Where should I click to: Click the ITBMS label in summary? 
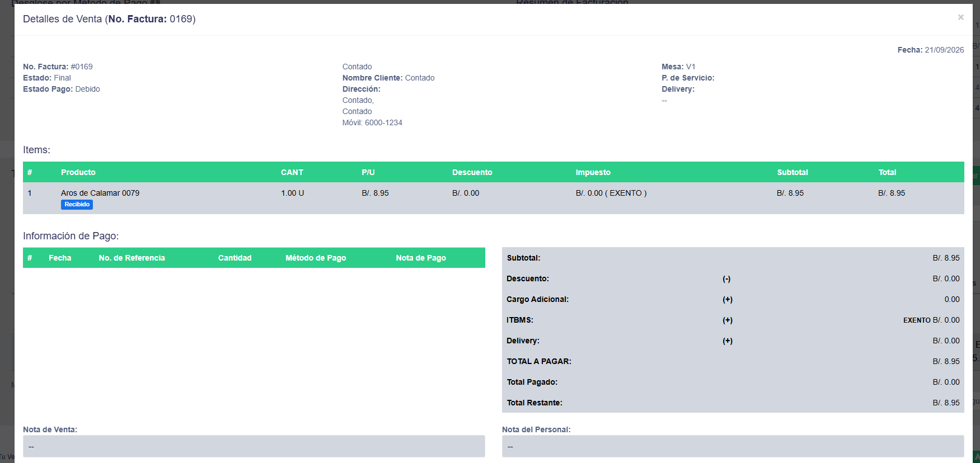520,320
